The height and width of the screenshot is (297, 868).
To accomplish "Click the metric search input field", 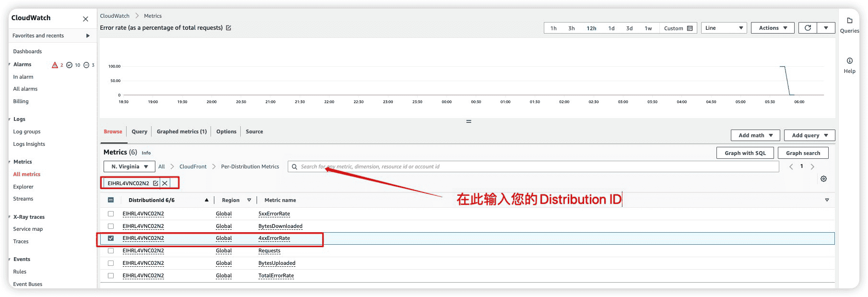I will pos(533,166).
